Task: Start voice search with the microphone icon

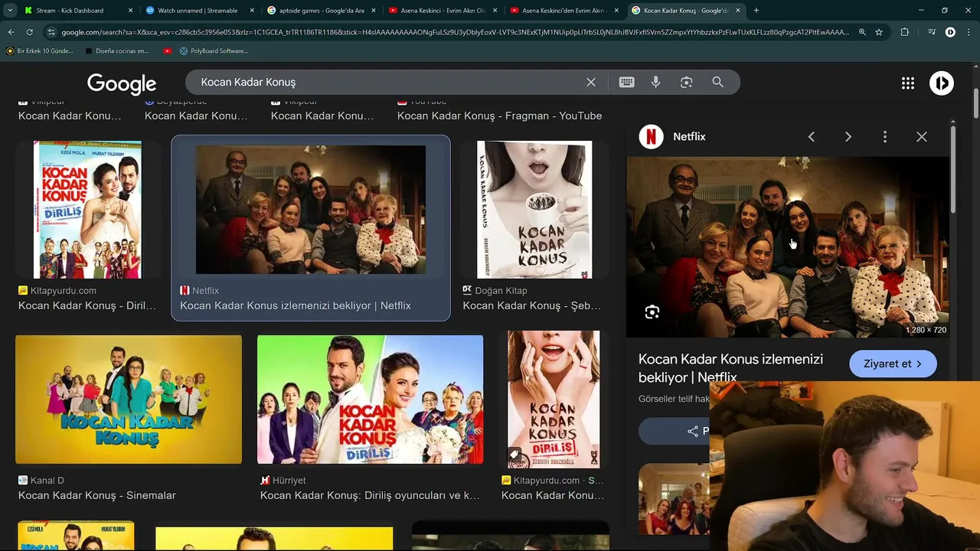Action: pyautogui.click(x=656, y=82)
